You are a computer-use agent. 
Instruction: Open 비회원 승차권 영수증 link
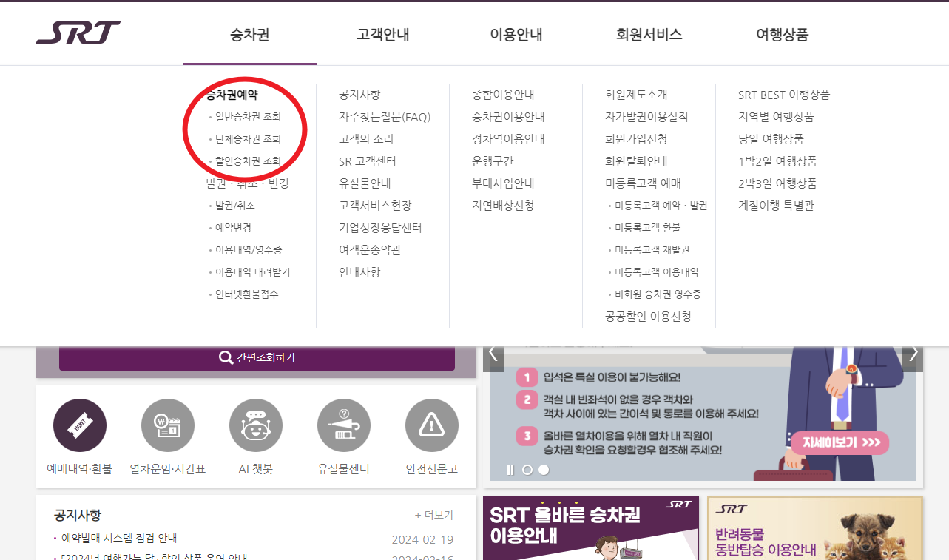coord(658,294)
